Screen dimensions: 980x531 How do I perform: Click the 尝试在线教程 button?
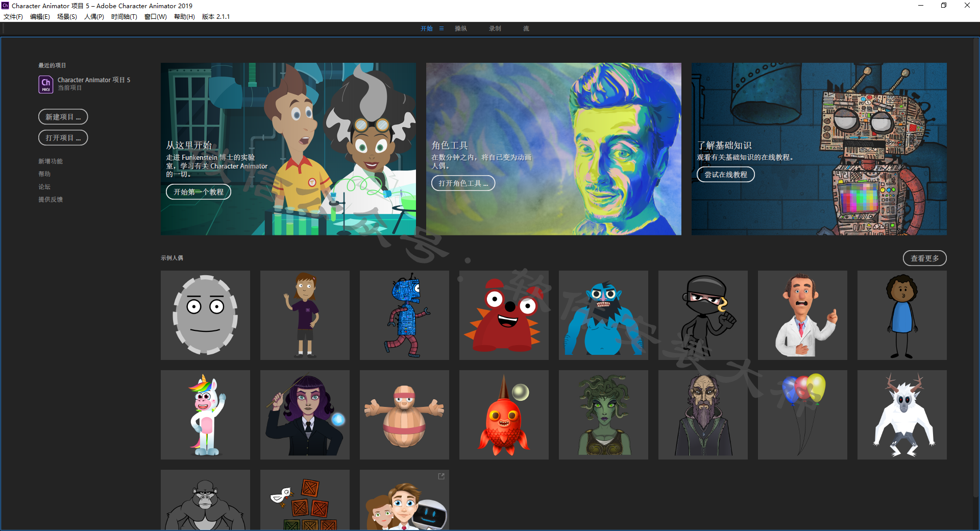(x=726, y=175)
